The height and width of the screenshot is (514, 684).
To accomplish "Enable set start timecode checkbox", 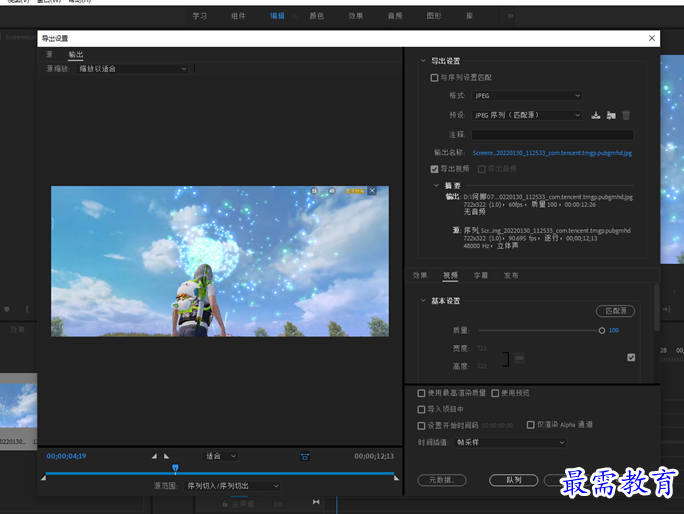I will tap(421, 425).
